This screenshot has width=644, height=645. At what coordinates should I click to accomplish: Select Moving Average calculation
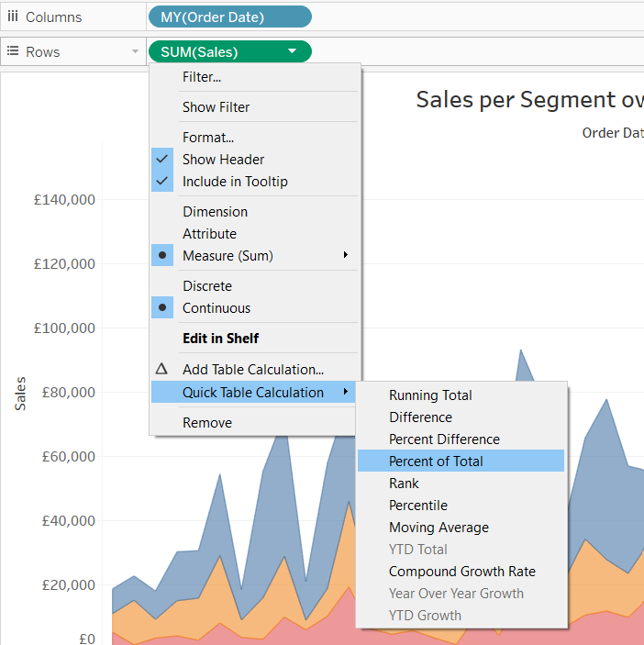[439, 528]
